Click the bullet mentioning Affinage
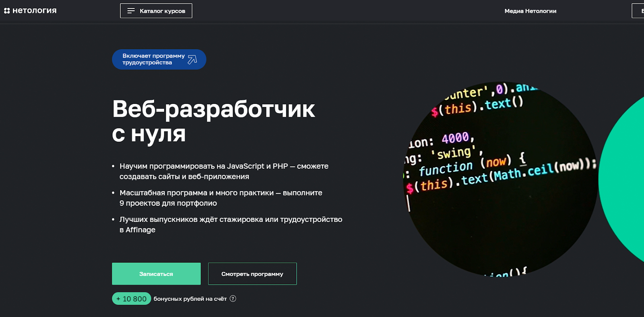Viewport: 644px width, 317px height. (231, 224)
